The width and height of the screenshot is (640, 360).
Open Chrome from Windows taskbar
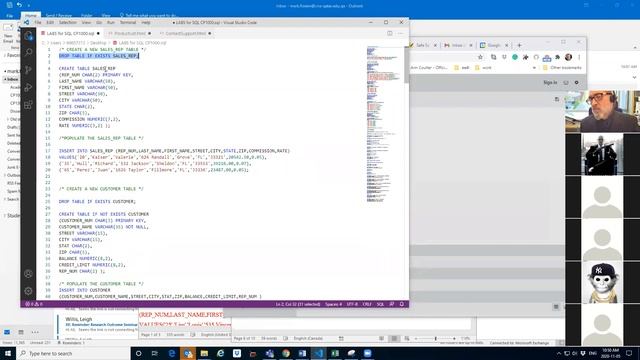286,353
